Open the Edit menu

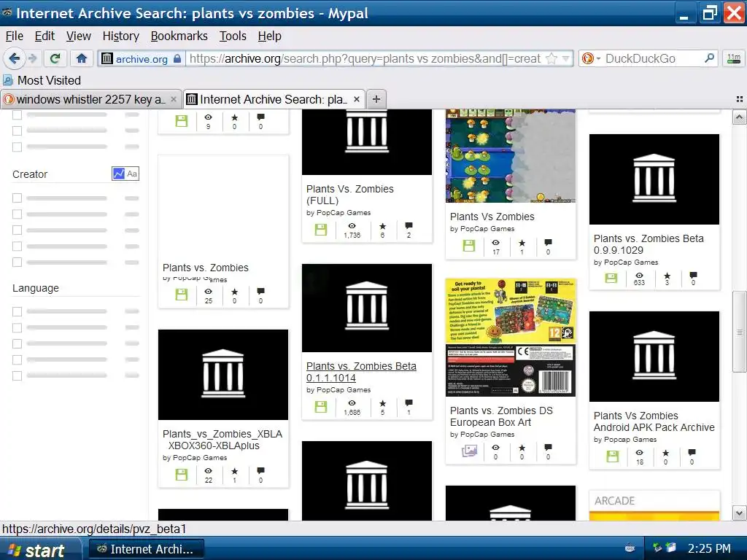tap(44, 36)
